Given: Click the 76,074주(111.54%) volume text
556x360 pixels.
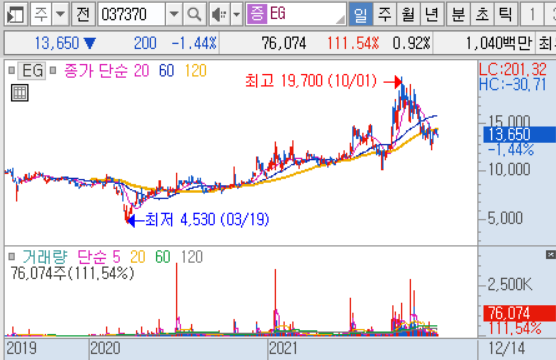Looking at the screenshot, I should click(x=72, y=273).
